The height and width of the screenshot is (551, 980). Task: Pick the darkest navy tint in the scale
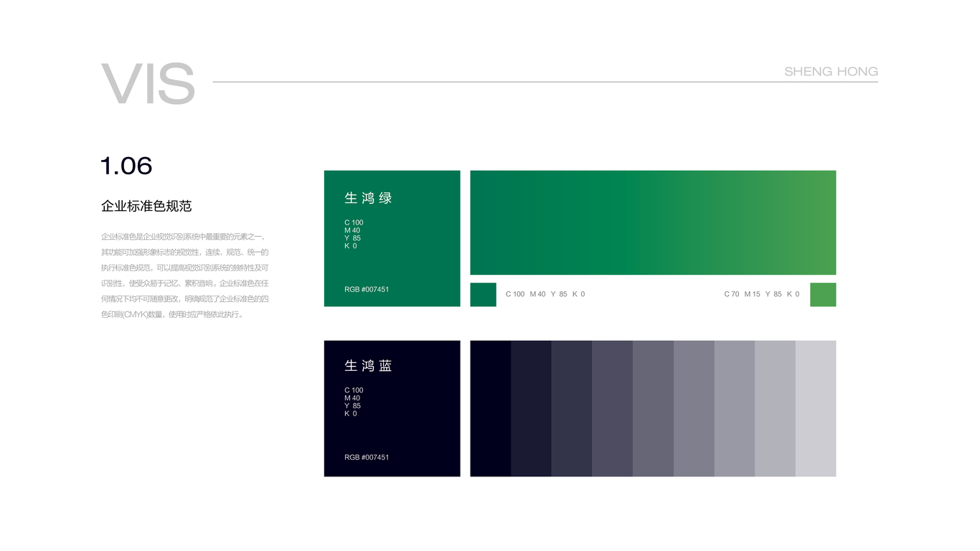coord(490,408)
